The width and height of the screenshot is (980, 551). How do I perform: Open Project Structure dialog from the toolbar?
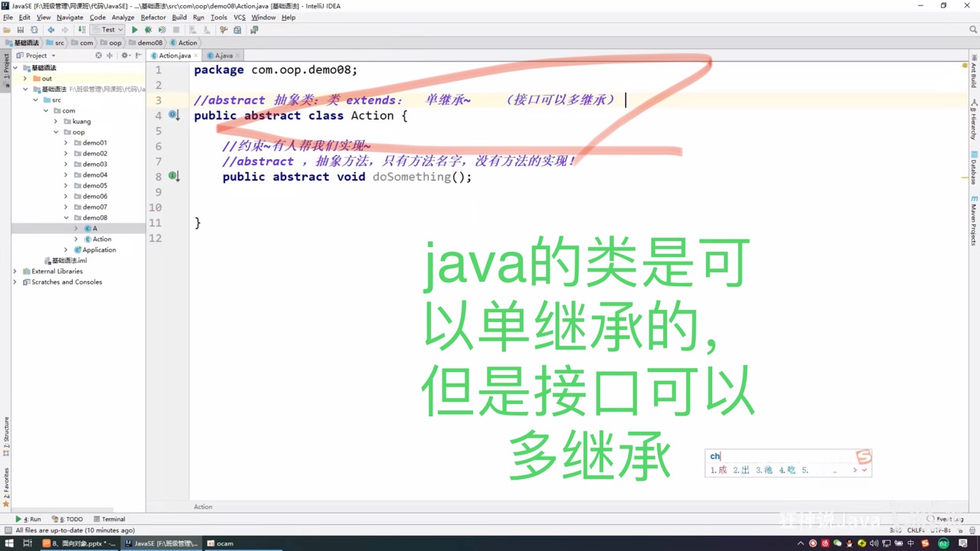[237, 29]
